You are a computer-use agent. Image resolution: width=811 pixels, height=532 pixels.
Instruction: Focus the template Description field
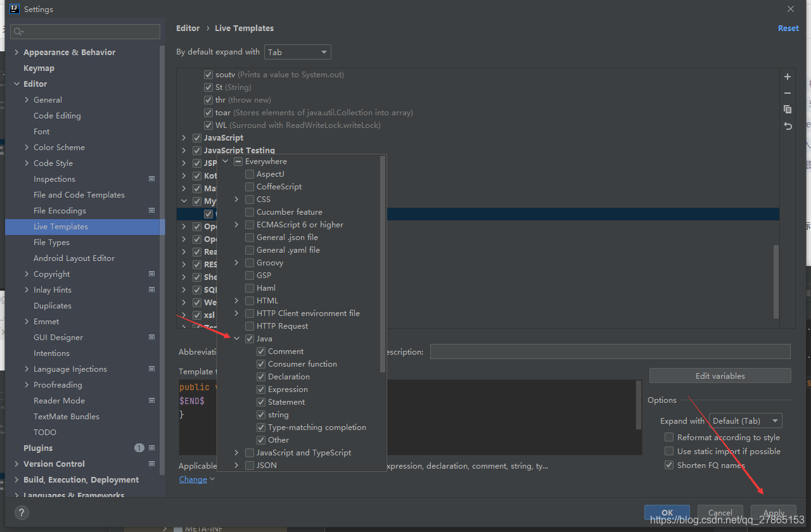[610, 351]
